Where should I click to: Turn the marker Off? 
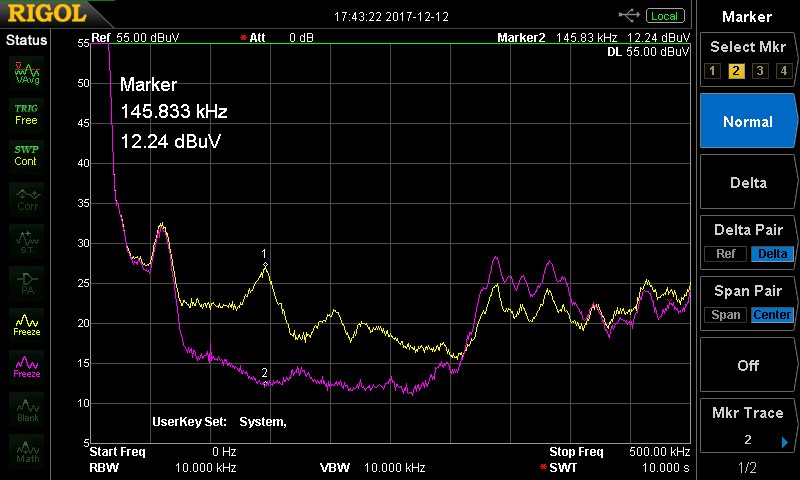point(747,365)
